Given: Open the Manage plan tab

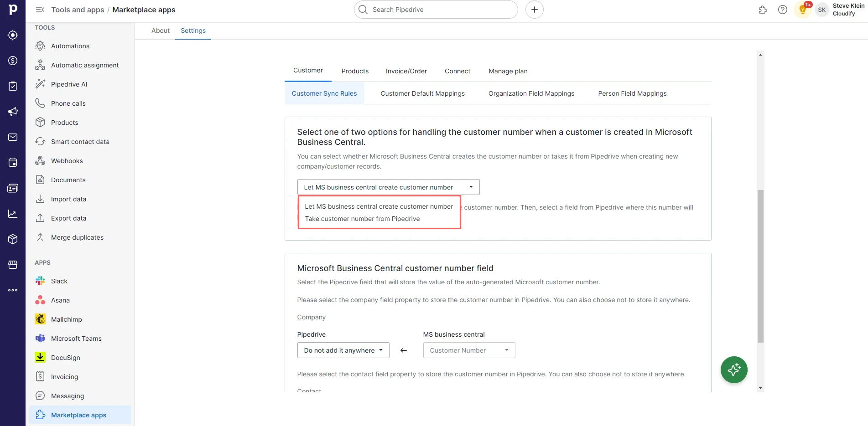Looking at the screenshot, I should point(508,71).
